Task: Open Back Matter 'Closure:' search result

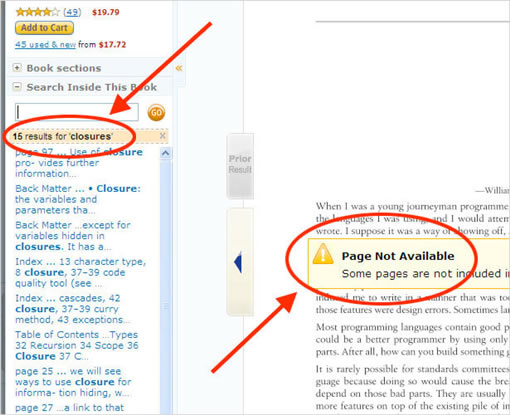Action: coord(78,199)
